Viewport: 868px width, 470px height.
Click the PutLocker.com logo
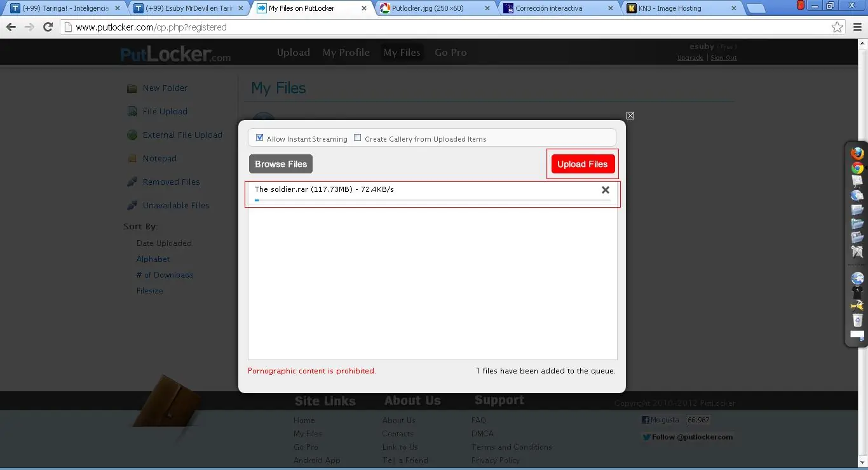pyautogui.click(x=176, y=54)
